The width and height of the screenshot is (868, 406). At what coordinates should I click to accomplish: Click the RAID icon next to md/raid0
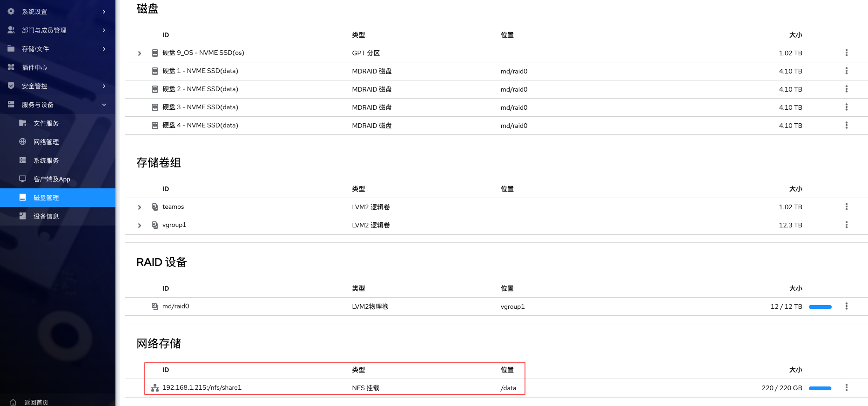155,306
